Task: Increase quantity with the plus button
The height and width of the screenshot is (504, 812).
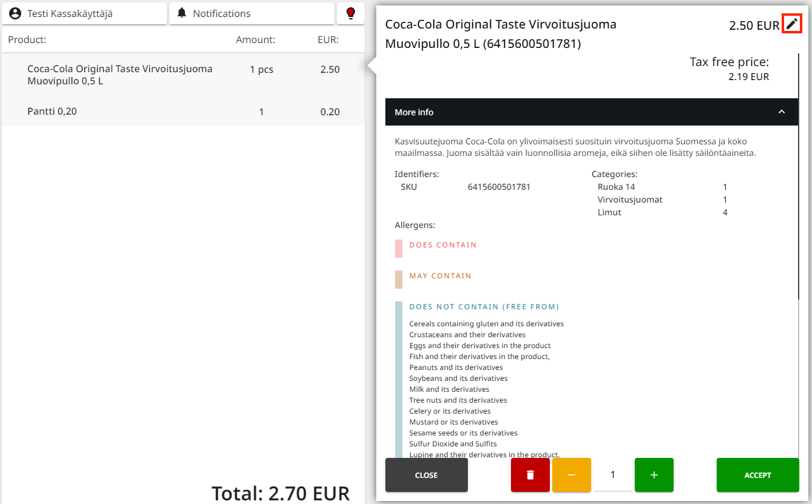Action: 654,475
